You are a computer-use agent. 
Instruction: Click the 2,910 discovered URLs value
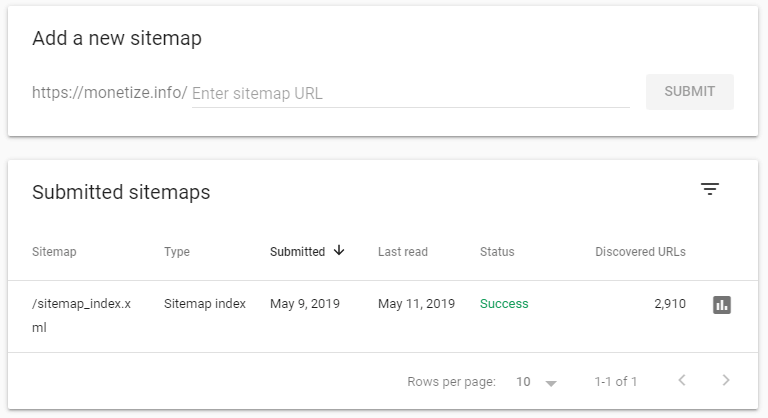pos(670,304)
